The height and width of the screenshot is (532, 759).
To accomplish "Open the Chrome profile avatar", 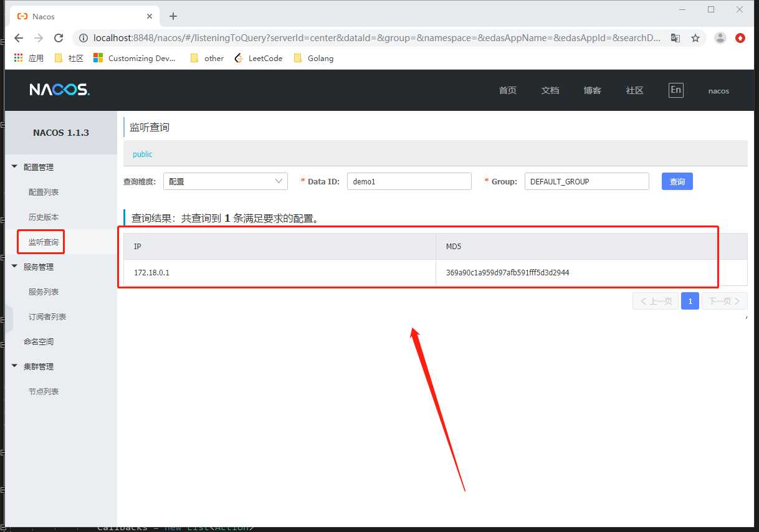I will pyautogui.click(x=720, y=38).
